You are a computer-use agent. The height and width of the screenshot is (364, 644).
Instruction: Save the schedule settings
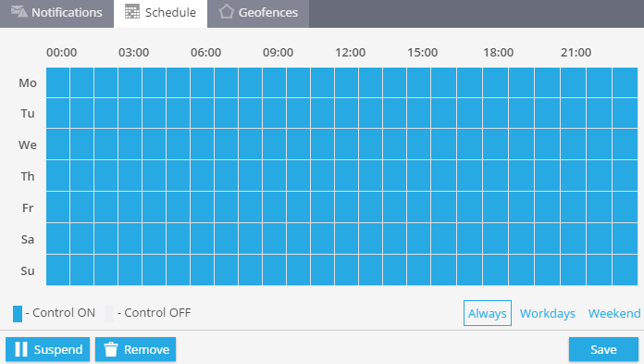603,349
